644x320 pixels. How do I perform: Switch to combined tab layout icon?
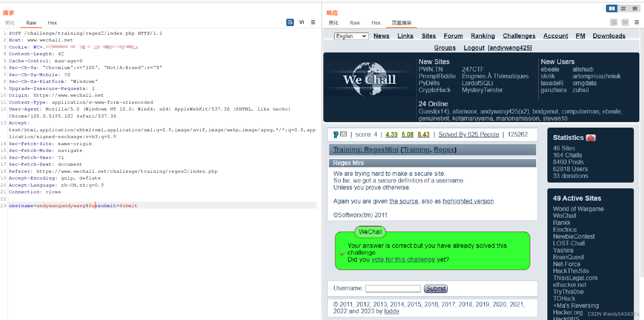point(634,8)
